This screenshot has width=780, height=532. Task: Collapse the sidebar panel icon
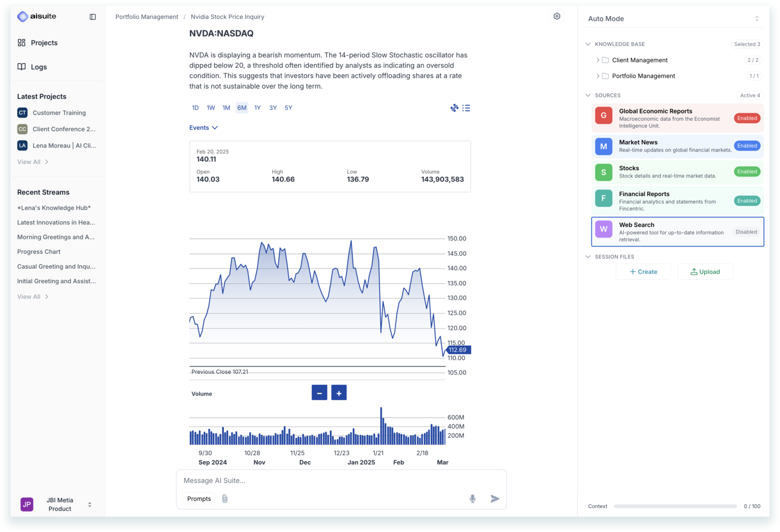point(92,17)
